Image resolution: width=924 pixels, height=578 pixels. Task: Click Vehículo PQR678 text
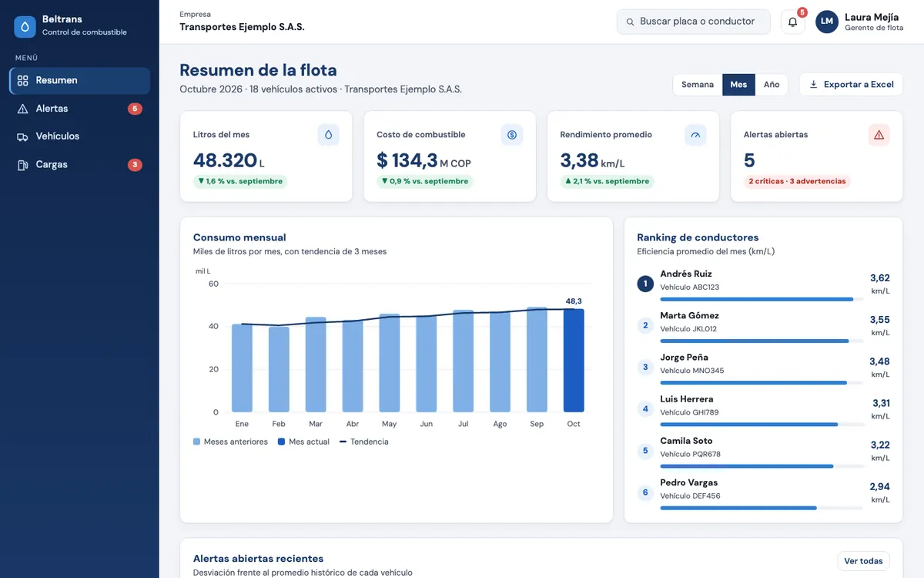690,455
